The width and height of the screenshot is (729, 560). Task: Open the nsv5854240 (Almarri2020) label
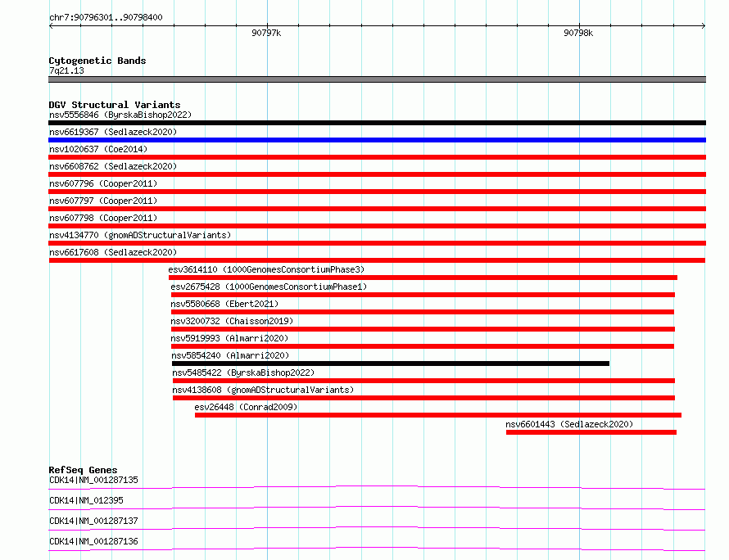click(230, 355)
